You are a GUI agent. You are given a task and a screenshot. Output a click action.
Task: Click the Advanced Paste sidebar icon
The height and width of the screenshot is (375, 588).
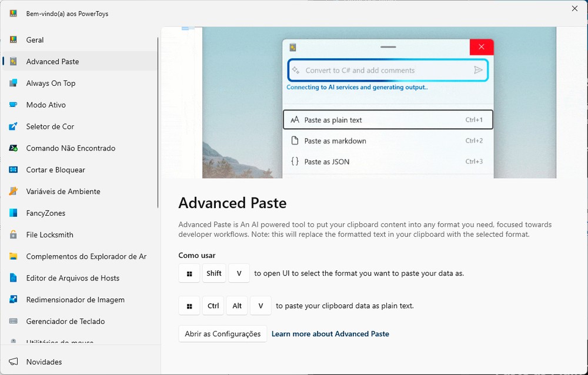[13, 62]
